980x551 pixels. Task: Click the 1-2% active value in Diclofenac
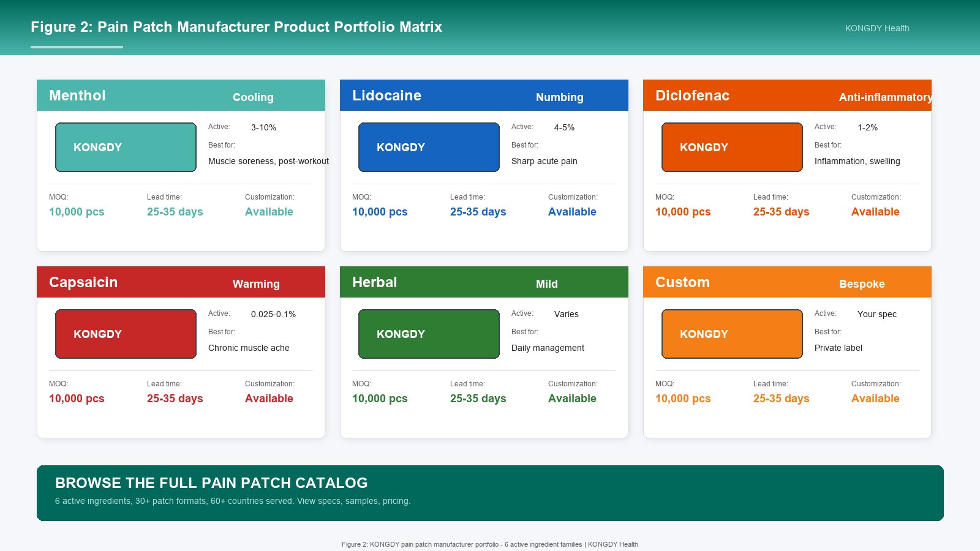[867, 127]
